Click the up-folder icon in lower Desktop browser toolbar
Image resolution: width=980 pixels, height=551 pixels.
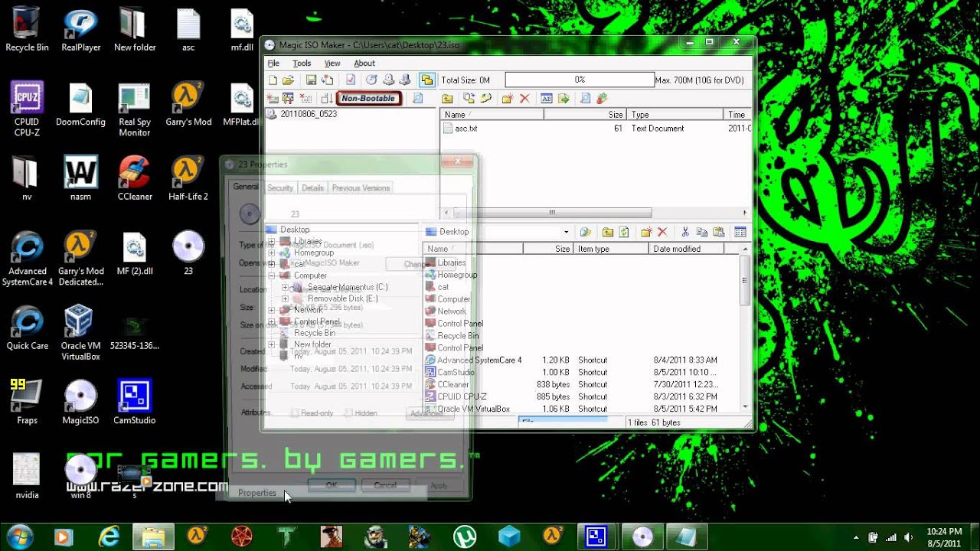pyautogui.click(x=608, y=232)
